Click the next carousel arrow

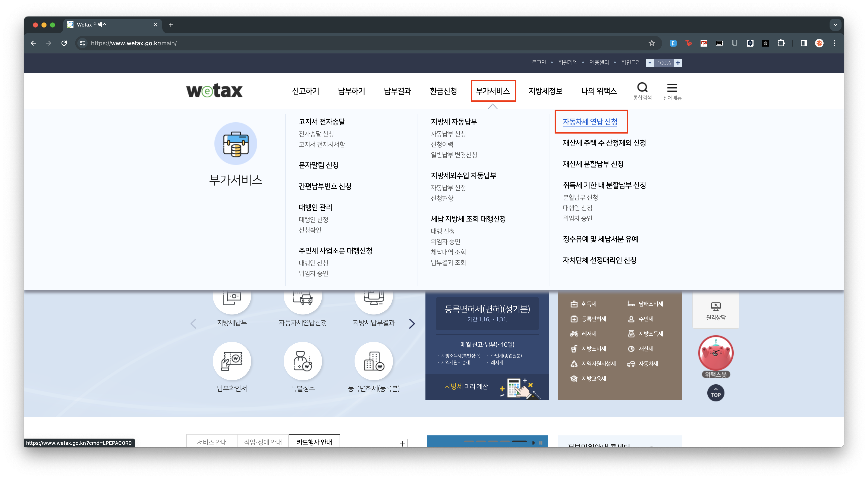412,323
